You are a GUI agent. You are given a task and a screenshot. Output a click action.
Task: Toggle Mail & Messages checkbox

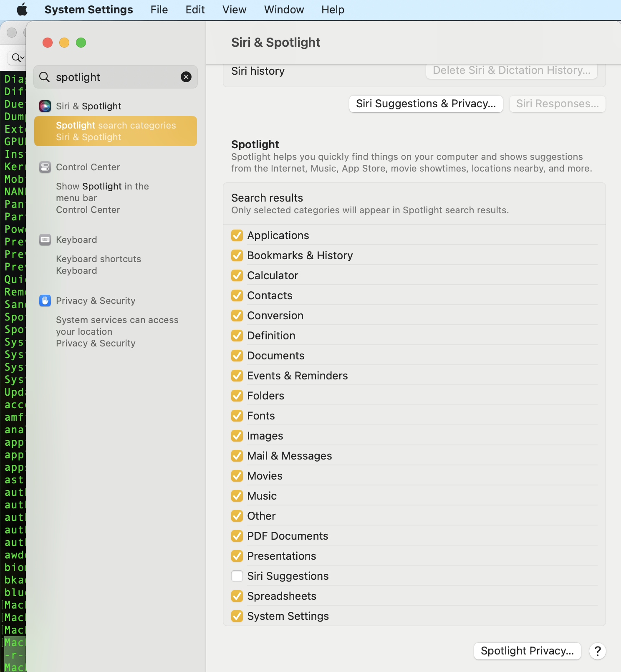click(237, 456)
